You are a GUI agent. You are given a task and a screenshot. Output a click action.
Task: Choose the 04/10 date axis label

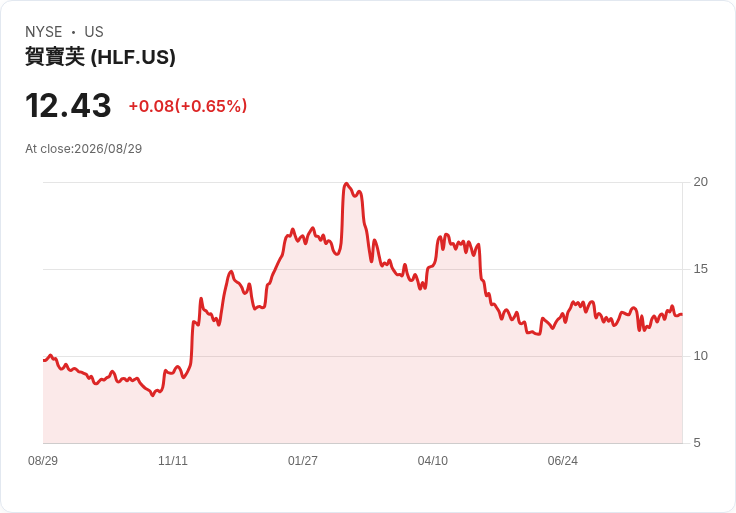click(433, 461)
